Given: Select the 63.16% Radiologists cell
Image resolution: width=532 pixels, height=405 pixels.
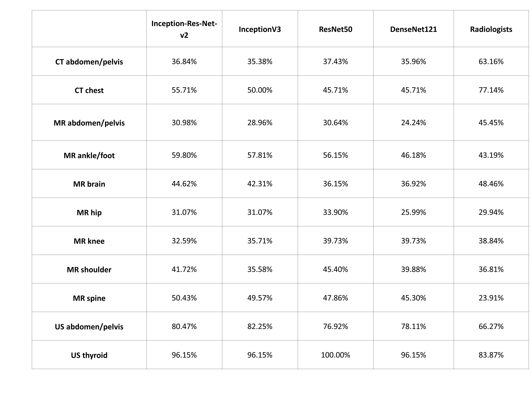Looking at the screenshot, I should coord(491,61).
